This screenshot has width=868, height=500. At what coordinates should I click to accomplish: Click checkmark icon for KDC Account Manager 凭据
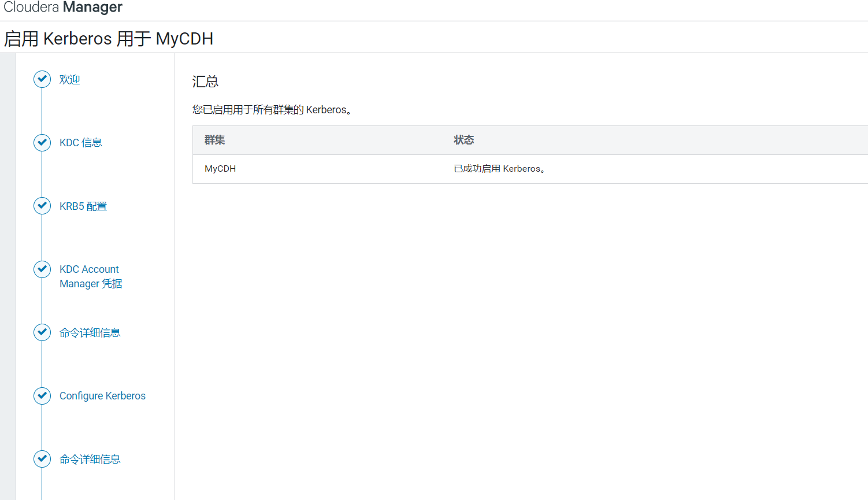[42, 269]
